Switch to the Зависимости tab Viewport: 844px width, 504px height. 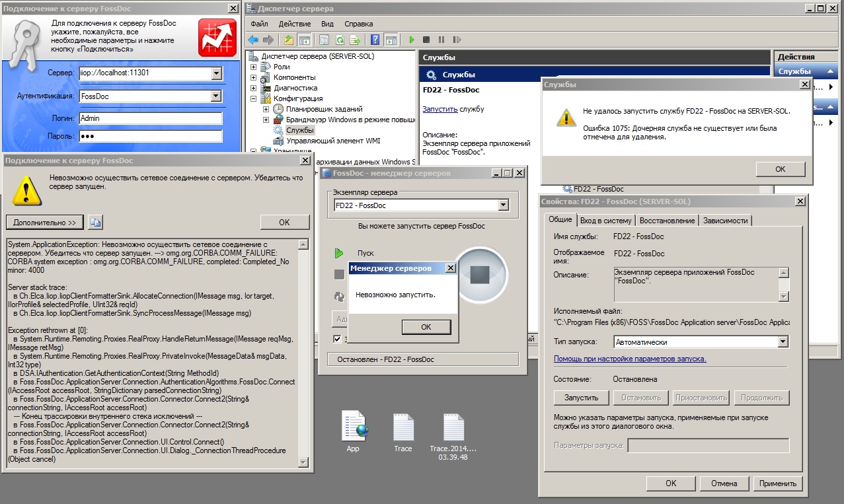(726, 221)
